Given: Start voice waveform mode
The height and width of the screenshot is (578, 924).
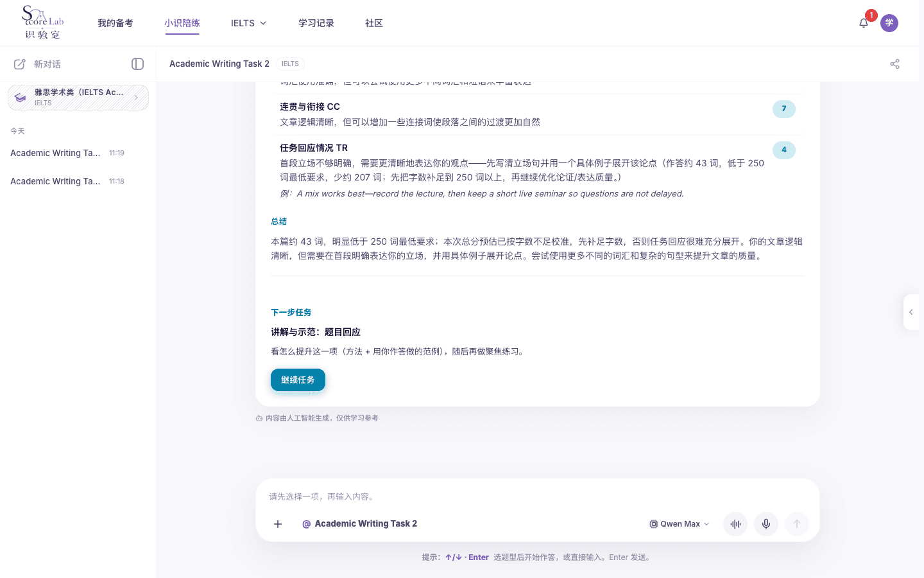Looking at the screenshot, I should pyautogui.click(x=735, y=524).
